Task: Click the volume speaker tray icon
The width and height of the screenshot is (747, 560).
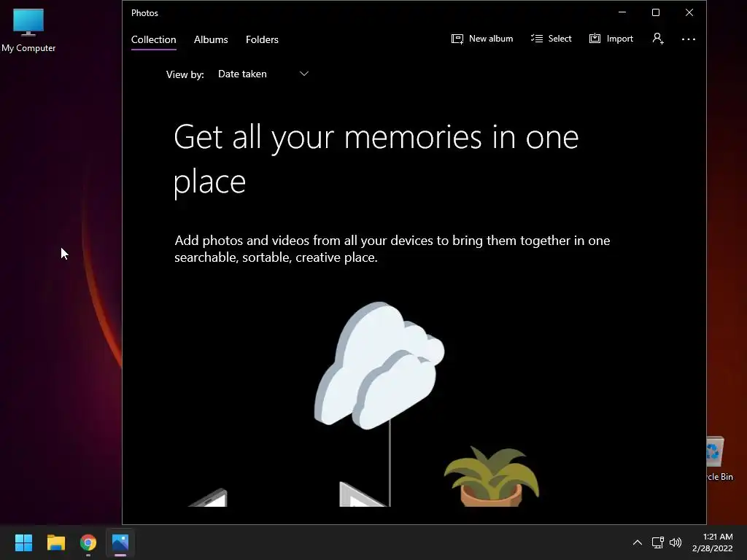Action: pyautogui.click(x=675, y=542)
